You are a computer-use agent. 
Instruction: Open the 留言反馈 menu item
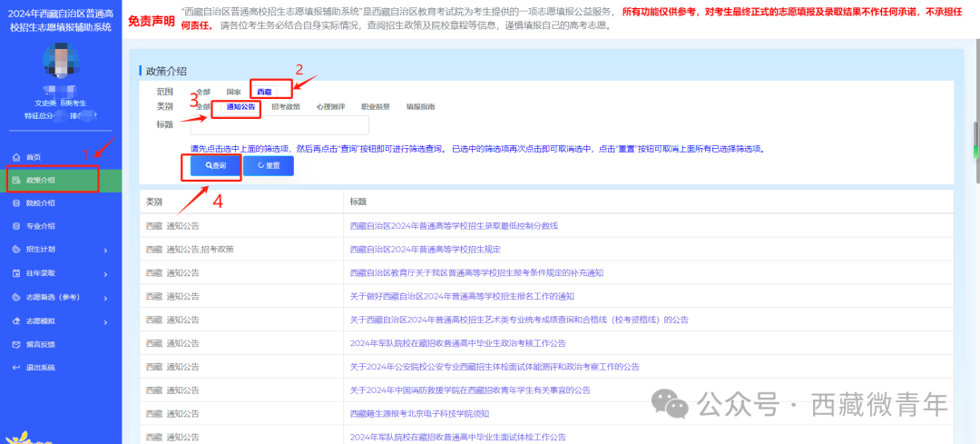61,344
